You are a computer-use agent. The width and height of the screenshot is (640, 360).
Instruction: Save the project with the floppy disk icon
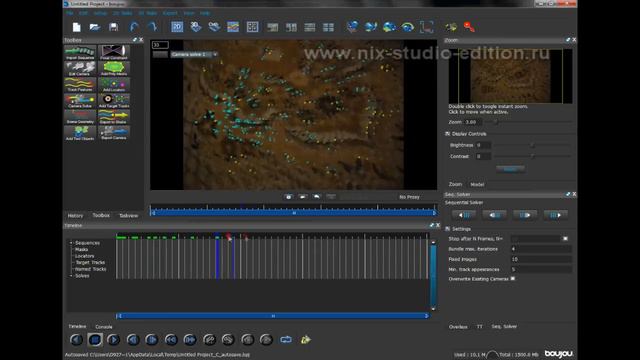(113, 27)
